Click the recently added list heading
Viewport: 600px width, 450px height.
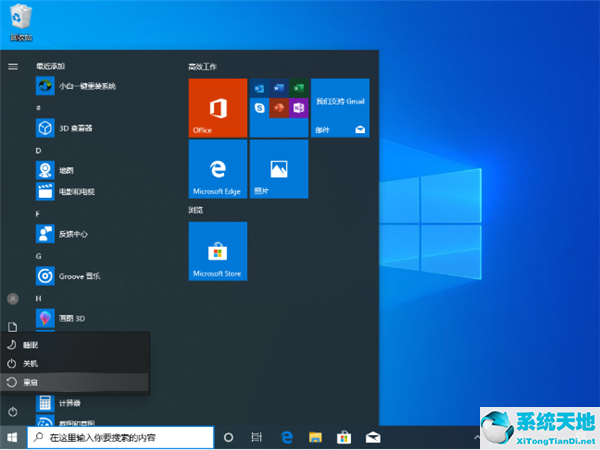point(51,66)
